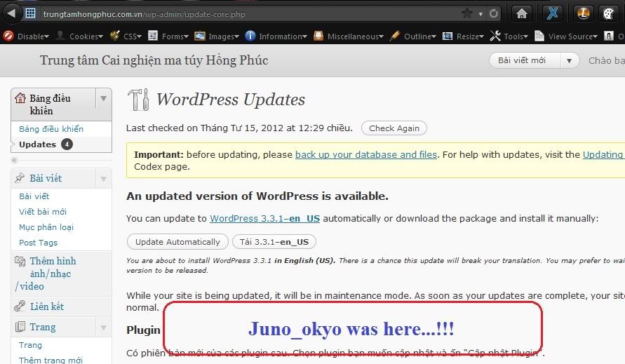625x364 pixels.
Task: Follow the WordPress 3.3.1–en_US link
Action: coord(264,219)
